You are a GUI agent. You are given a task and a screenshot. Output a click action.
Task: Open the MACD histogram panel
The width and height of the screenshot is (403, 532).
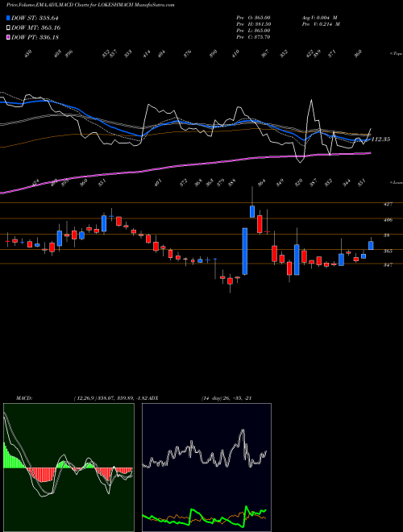69,468
